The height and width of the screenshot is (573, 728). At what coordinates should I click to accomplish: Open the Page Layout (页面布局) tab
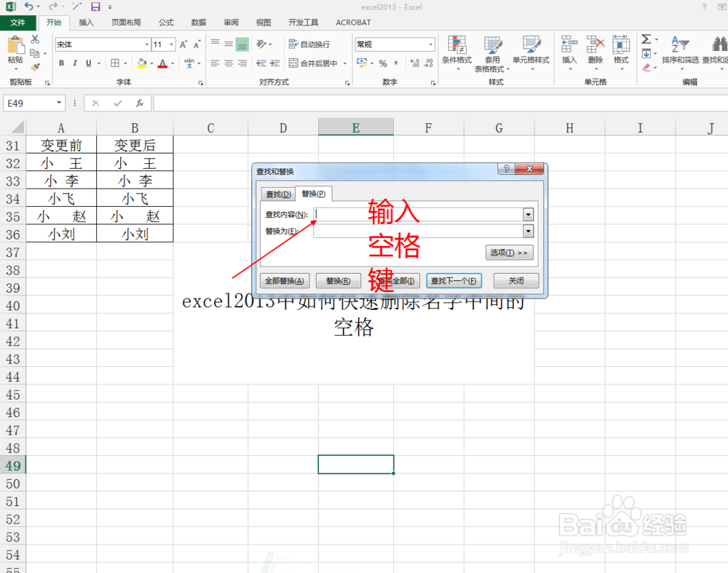coord(126,23)
